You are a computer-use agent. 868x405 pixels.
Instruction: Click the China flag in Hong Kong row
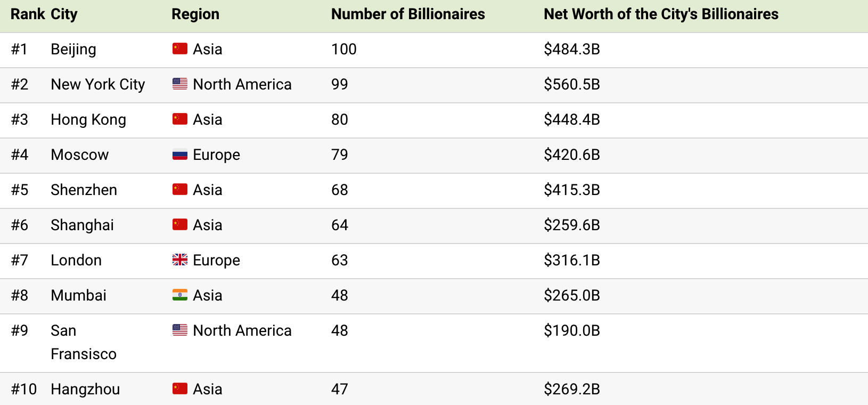(179, 119)
